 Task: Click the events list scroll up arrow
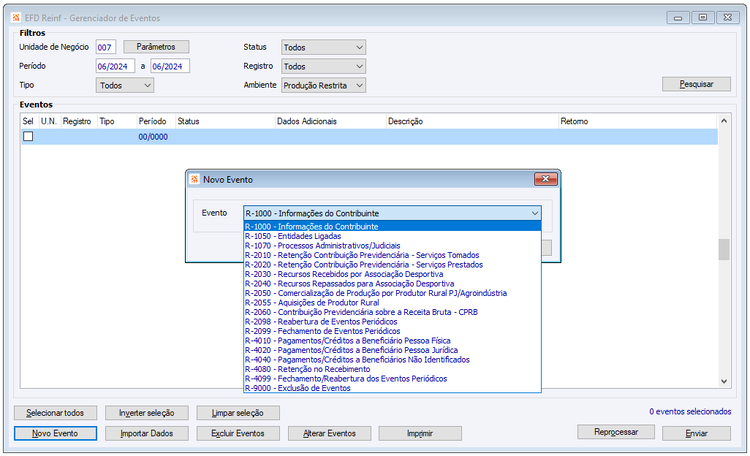point(723,121)
